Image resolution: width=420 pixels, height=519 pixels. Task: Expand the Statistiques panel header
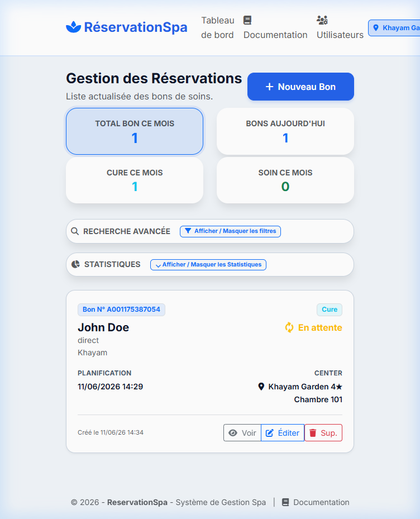(x=210, y=264)
